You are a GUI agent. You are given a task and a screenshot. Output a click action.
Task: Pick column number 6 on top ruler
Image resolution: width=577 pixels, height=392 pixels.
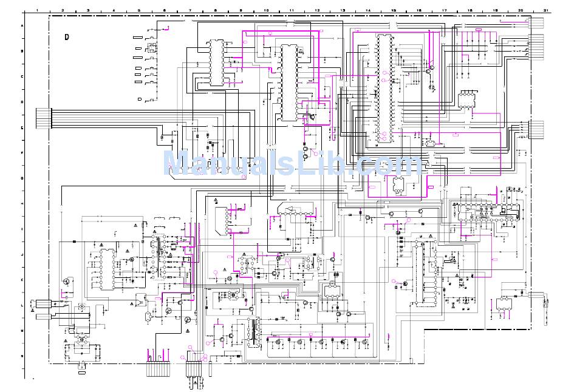coord(164,10)
